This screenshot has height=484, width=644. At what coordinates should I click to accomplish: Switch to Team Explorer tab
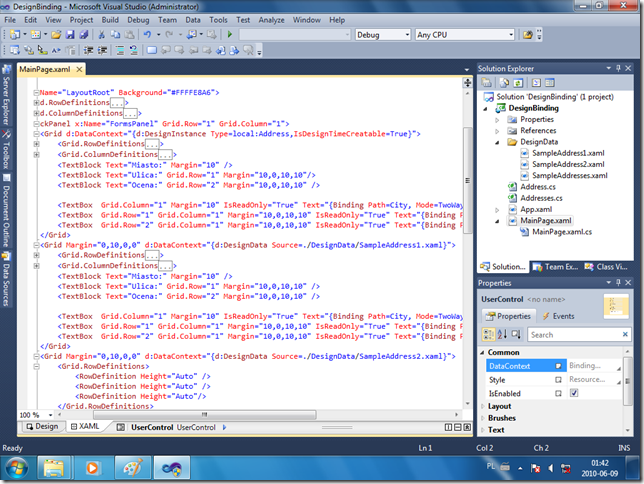pos(555,267)
